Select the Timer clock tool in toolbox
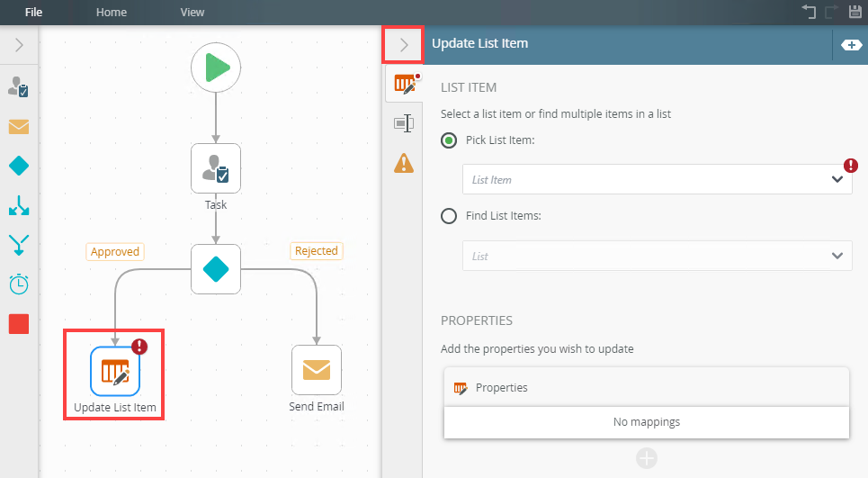 coord(19,284)
